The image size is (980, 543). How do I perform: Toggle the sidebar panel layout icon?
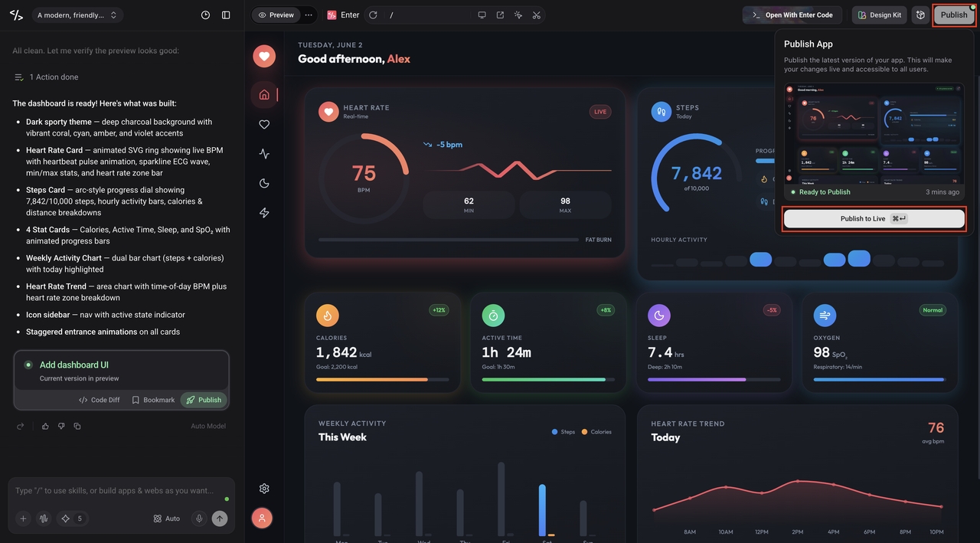(x=226, y=15)
